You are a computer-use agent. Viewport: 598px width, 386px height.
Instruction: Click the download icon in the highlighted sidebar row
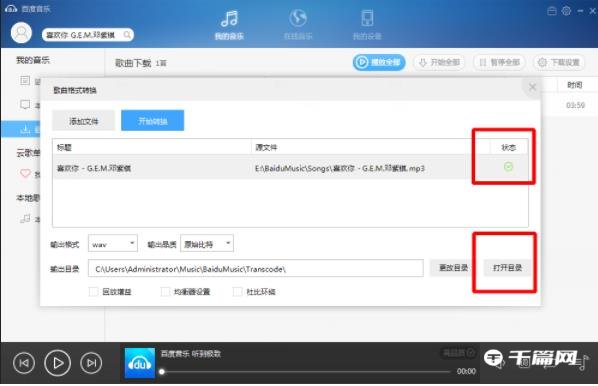(x=25, y=130)
